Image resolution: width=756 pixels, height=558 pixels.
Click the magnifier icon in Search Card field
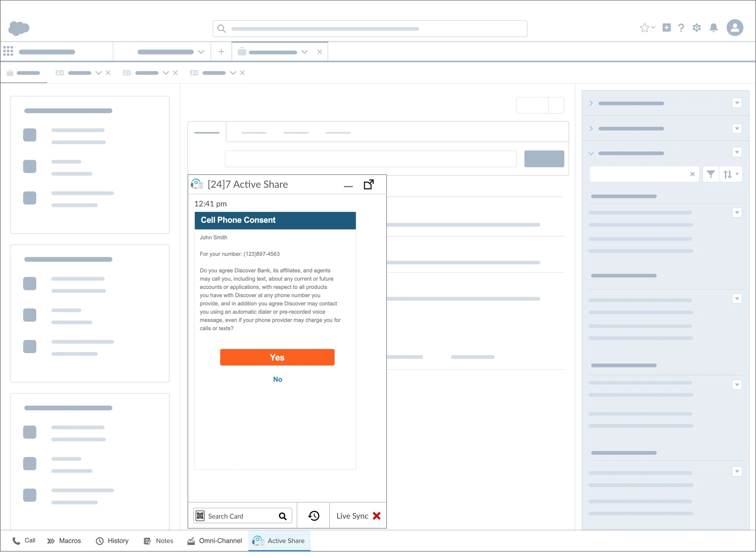click(x=283, y=516)
